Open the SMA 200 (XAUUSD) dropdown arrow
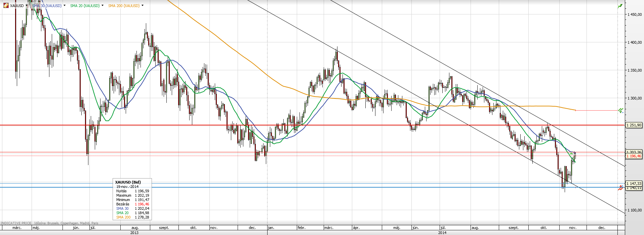The image size is (644, 235). point(143,6)
